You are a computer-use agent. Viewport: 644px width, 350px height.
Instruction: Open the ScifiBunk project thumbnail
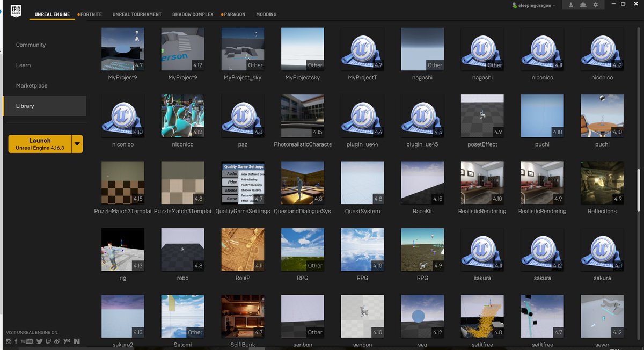point(243,316)
